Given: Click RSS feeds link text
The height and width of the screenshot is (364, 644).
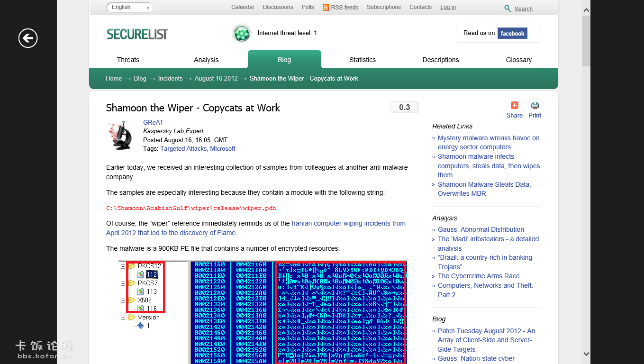Looking at the screenshot, I should pyautogui.click(x=345, y=8).
